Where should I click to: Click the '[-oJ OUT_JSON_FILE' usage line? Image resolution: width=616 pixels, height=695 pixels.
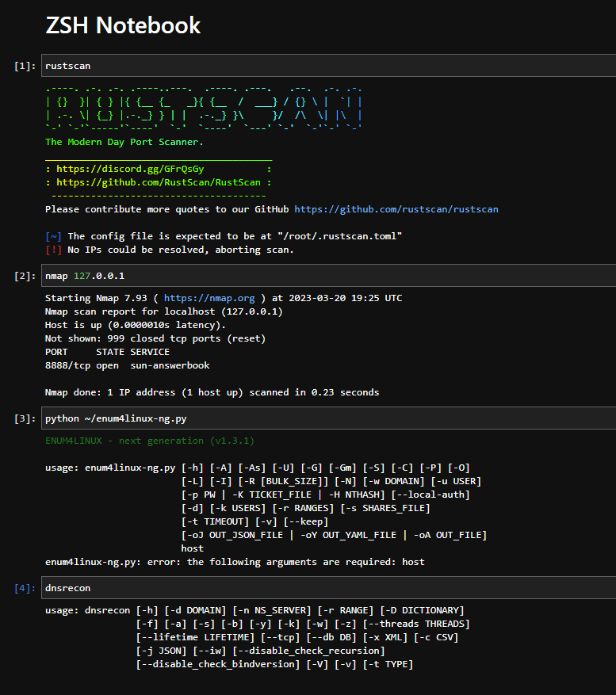coord(334,535)
